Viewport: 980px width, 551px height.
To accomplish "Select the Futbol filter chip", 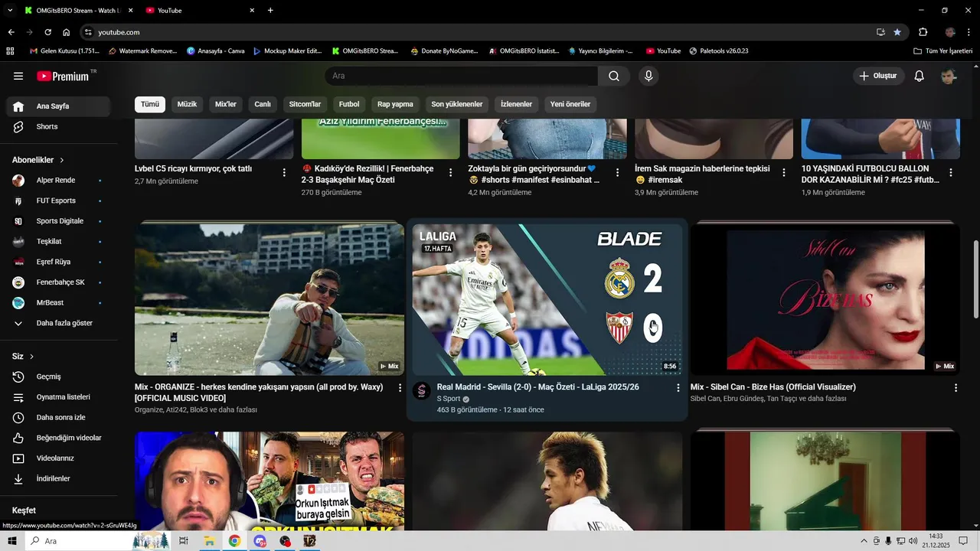I will [349, 104].
